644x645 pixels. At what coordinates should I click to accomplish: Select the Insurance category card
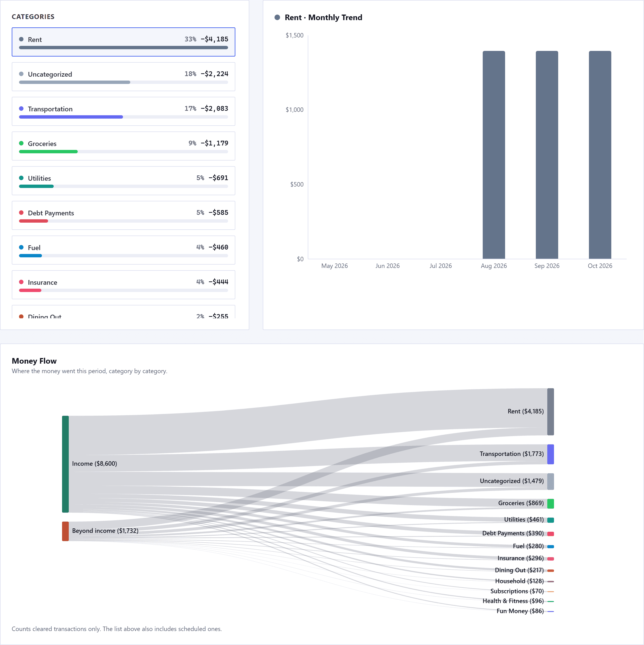point(124,285)
